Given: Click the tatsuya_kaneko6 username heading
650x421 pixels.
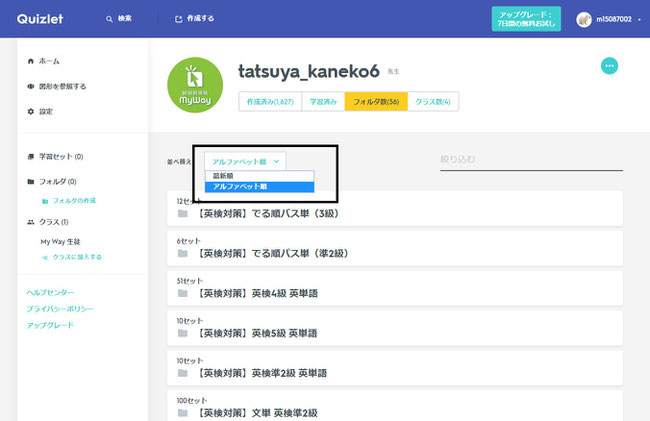Looking at the screenshot, I should (x=309, y=71).
